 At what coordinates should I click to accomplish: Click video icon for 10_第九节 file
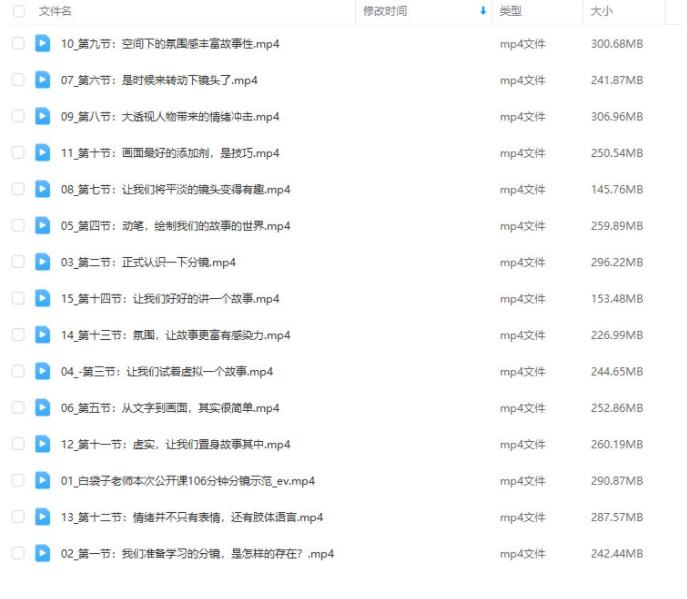point(42,44)
